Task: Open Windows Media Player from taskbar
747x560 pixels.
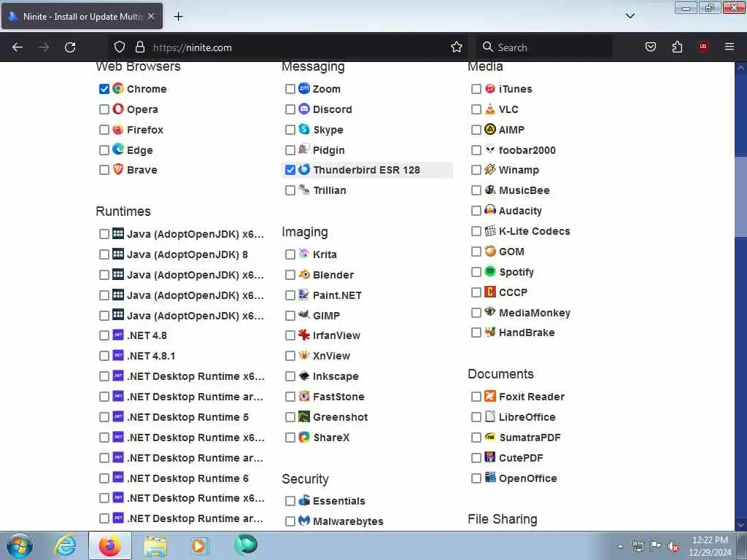Action: [x=199, y=545]
